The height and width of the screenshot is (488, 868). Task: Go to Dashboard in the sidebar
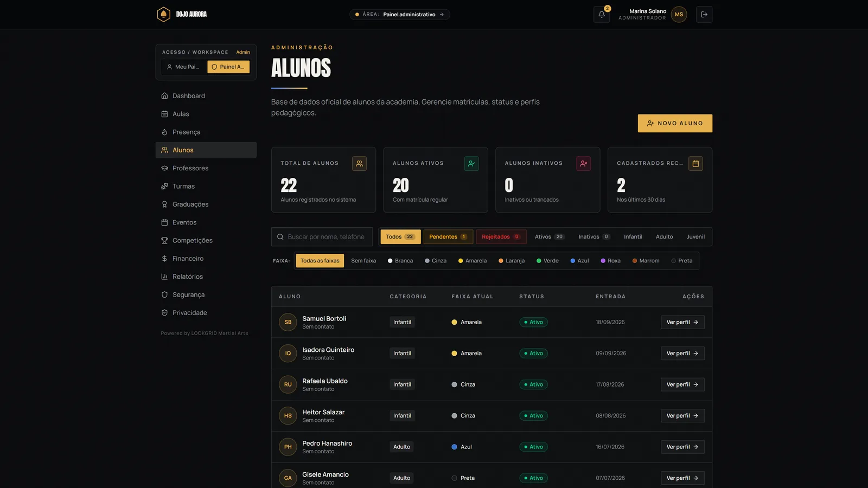[206, 96]
